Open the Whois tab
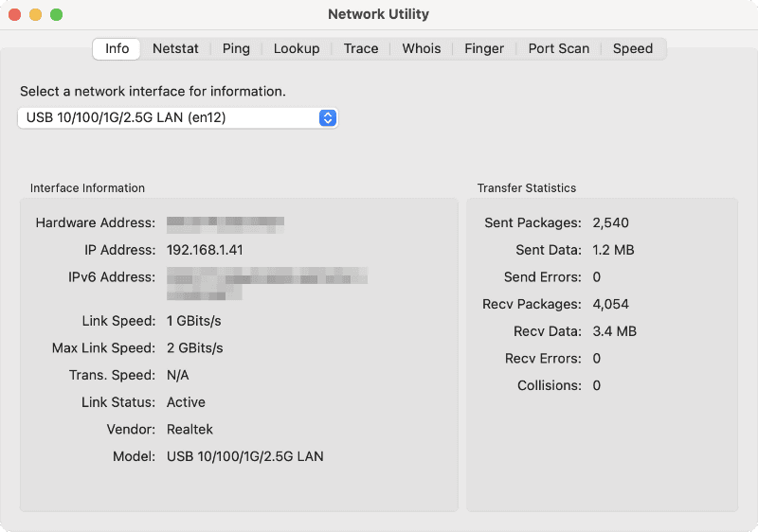 click(421, 48)
